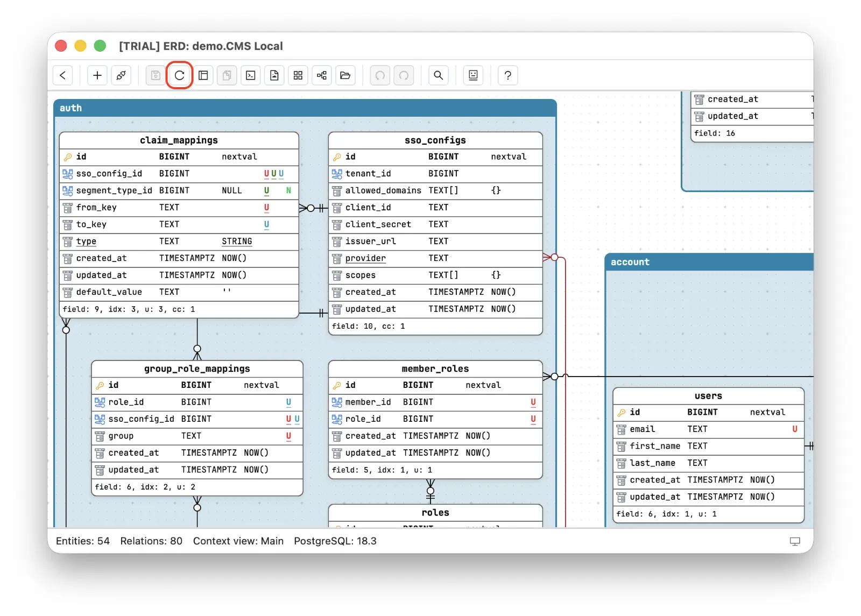Click the redo arrow button

pos(404,75)
